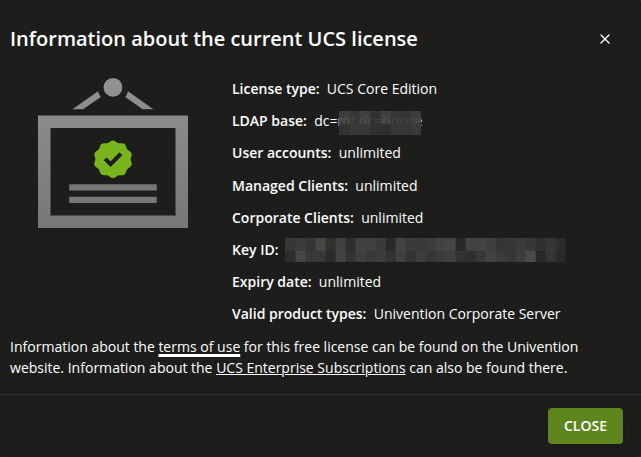
Task: Click the gray lines inside certificate icon
Action: click(x=113, y=193)
